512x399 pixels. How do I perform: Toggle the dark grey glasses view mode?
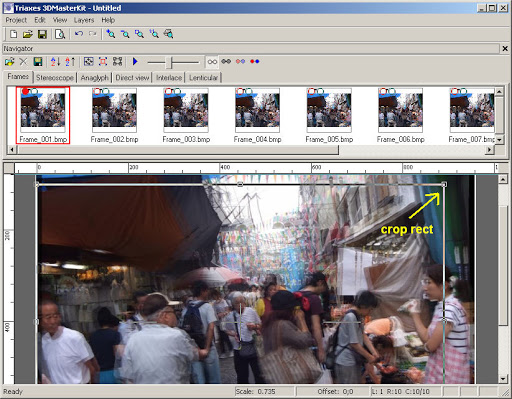pyautogui.click(x=226, y=62)
